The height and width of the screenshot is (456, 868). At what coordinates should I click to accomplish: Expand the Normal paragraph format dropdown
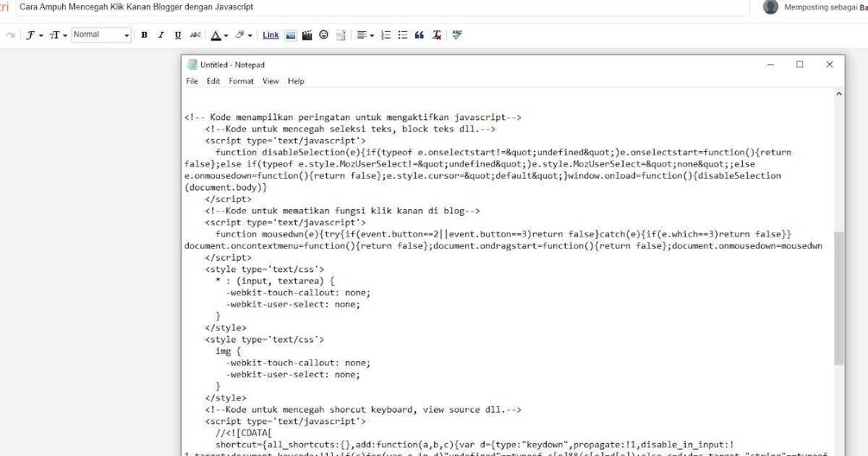tap(101, 35)
